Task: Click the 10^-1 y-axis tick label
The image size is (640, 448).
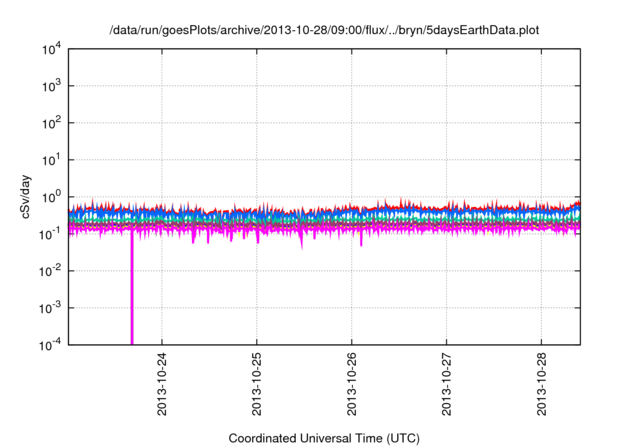Action: 51,234
